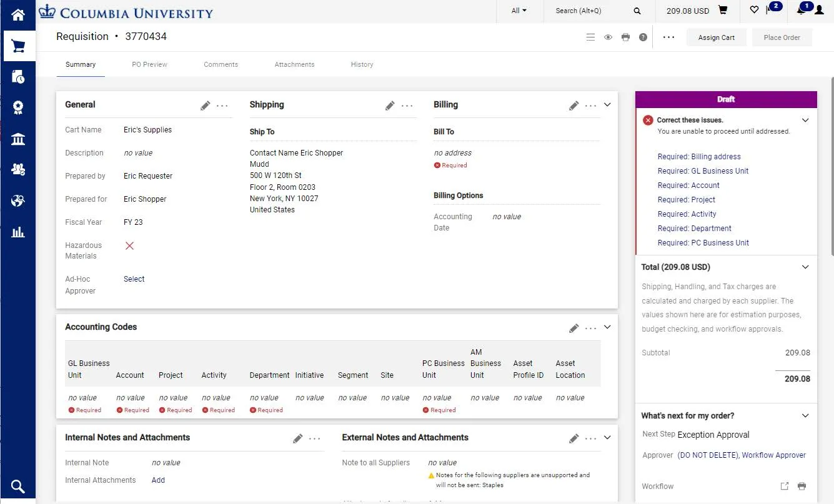Edit the General section with pencil
The height and width of the screenshot is (504, 834).
point(205,106)
